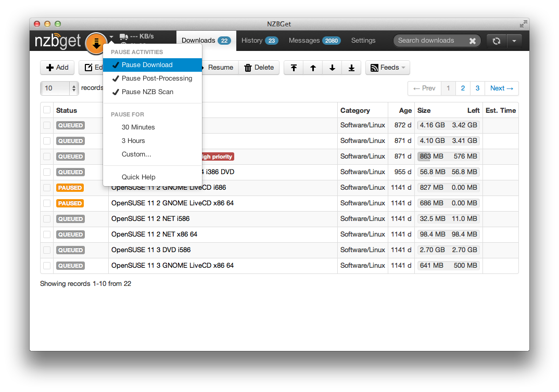
Task: Go to page 3
Action: (x=477, y=88)
